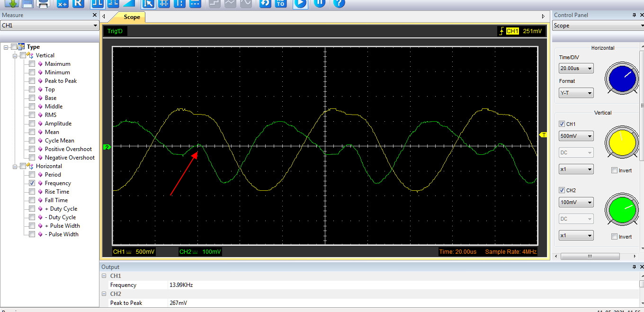Click the Print toolbar icon
644x312 pixels.
tap(44, 3)
